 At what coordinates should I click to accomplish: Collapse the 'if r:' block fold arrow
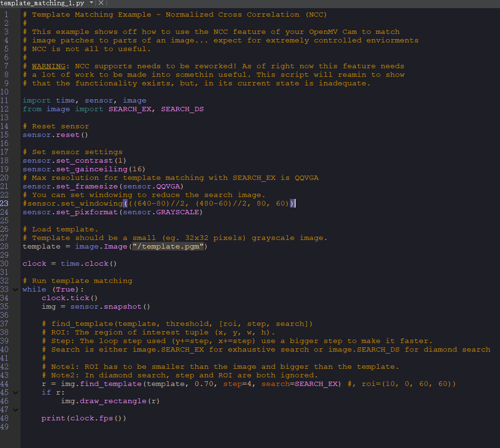point(15,393)
